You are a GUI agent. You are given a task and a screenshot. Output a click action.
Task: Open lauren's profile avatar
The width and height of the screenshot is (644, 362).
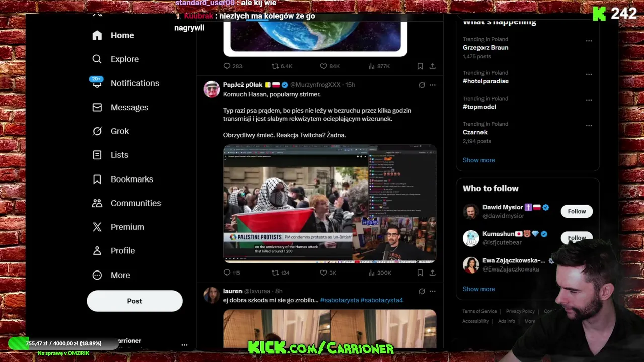pyautogui.click(x=212, y=295)
